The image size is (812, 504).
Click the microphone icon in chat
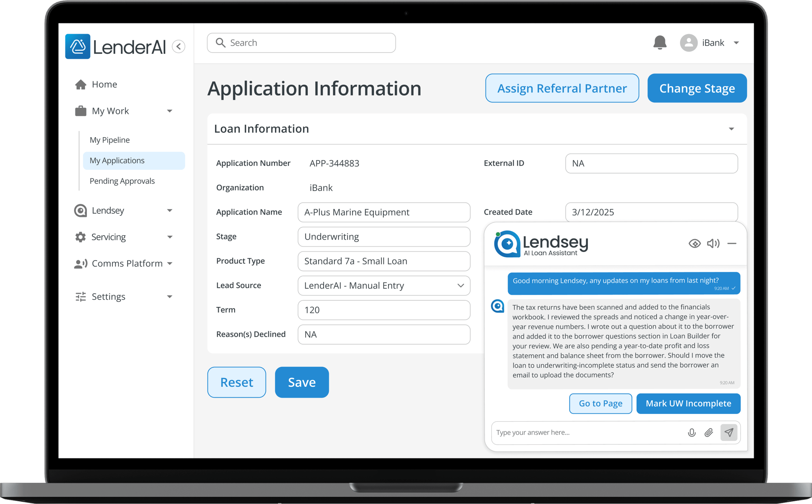692,433
